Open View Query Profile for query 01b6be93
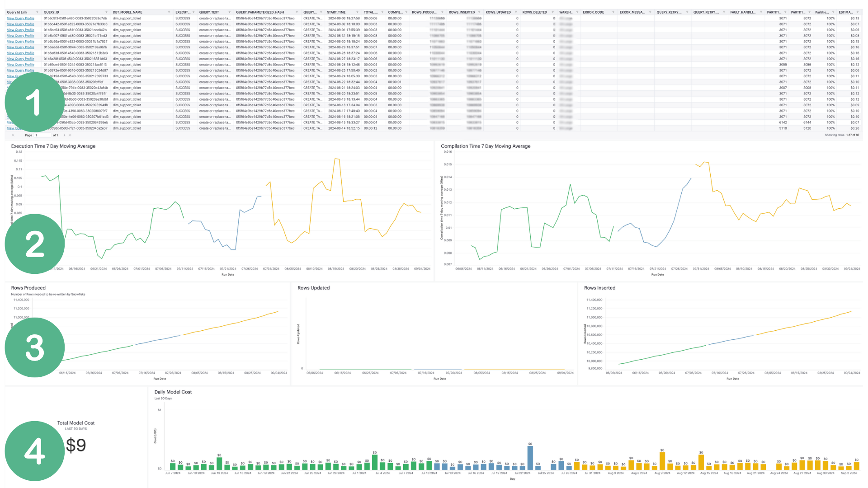This screenshot has height=488, width=868. click(20, 30)
